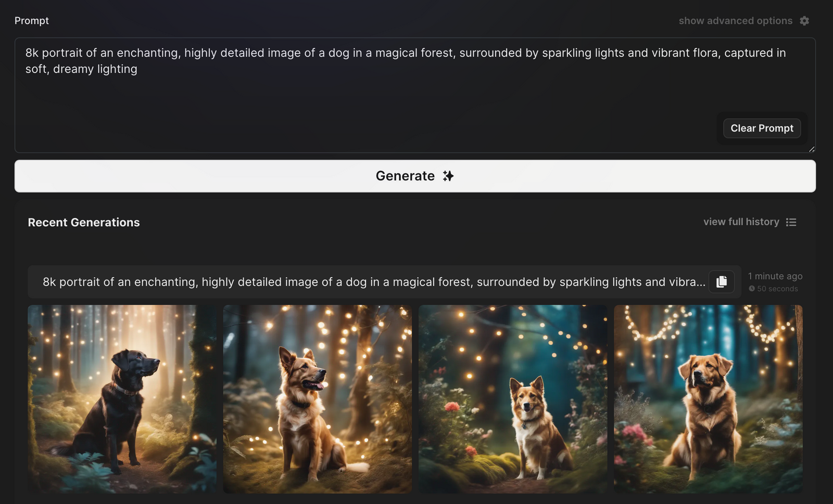Click the copy prompt icon
This screenshot has height=504, width=833.
[x=722, y=281]
